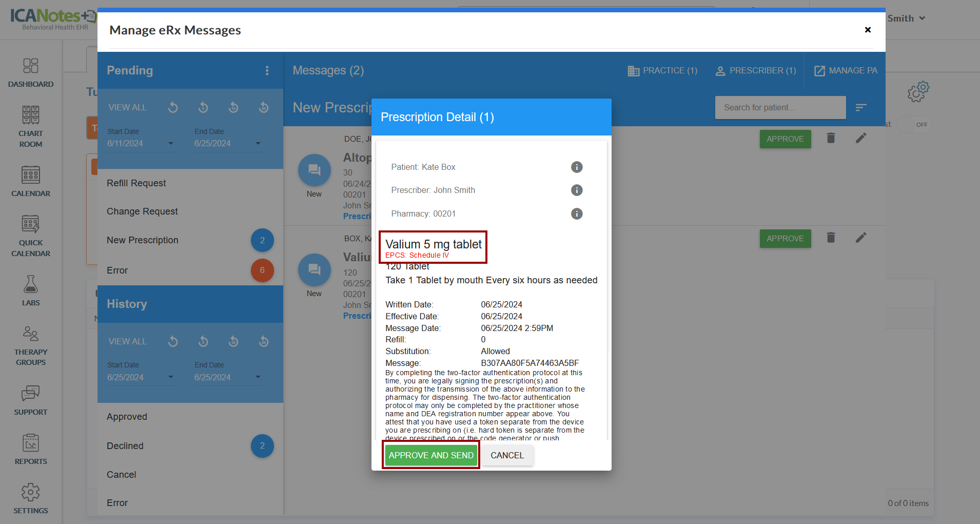The width and height of the screenshot is (980, 524).
Task: Open the Prescriber John Smith info icon
Action: coord(577,190)
